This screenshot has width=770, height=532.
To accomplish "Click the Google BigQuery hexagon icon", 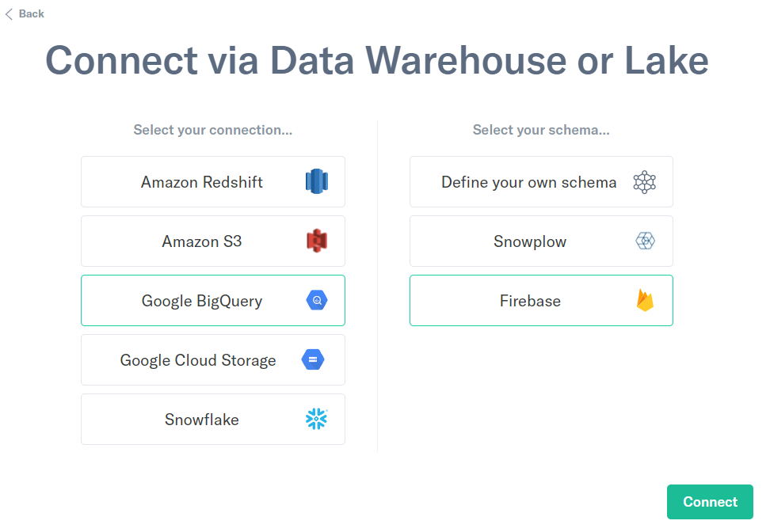I will coord(316,301).
